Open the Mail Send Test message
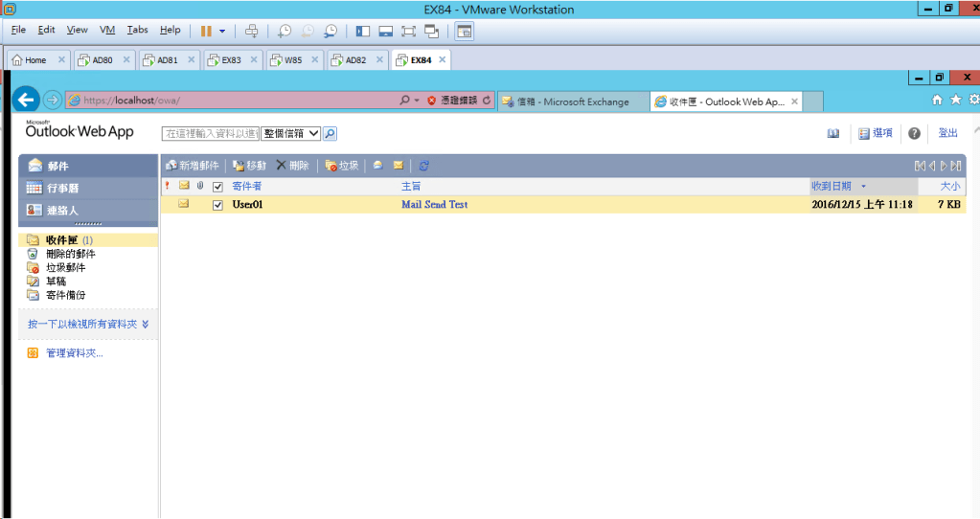The width and height of the screenshot is (980, 519). pos(434,205)
